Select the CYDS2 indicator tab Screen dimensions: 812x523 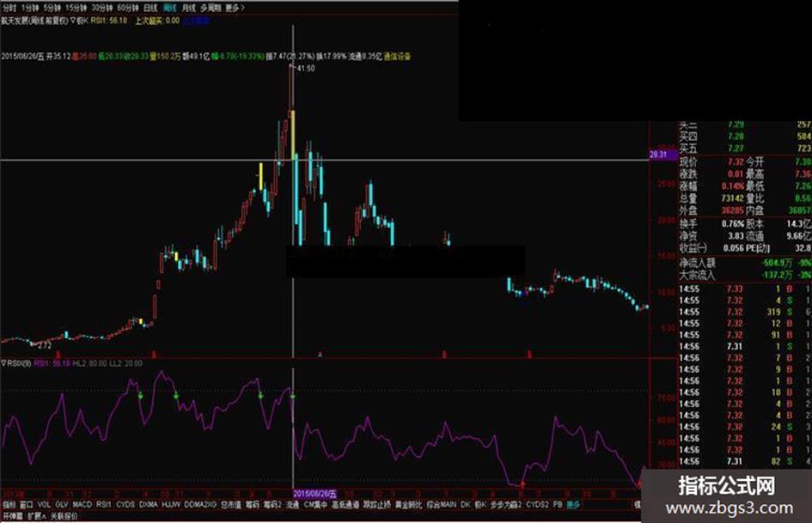[x=537, y=504]
